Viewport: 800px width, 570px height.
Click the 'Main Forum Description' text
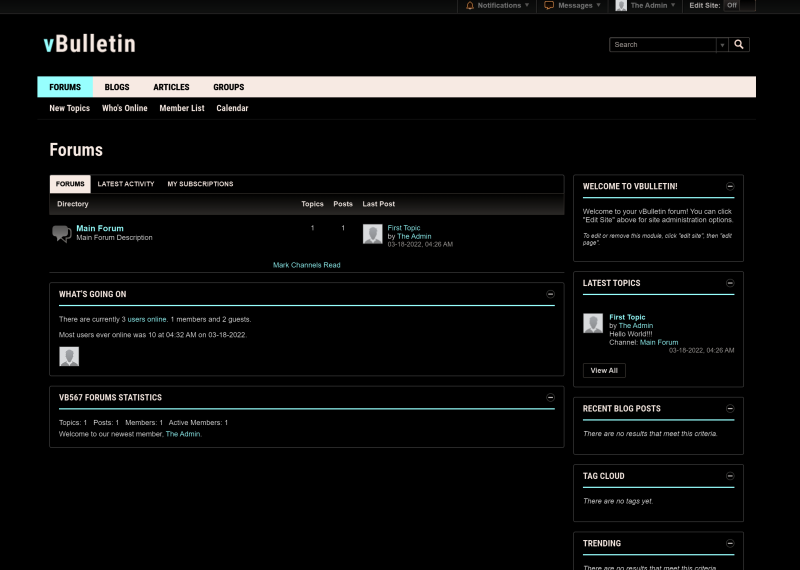[x=114, y=238]
